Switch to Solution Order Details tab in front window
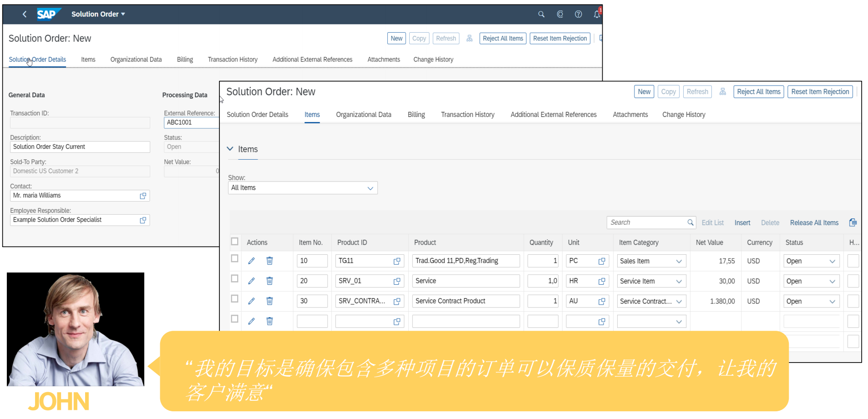 click(258, 115)
